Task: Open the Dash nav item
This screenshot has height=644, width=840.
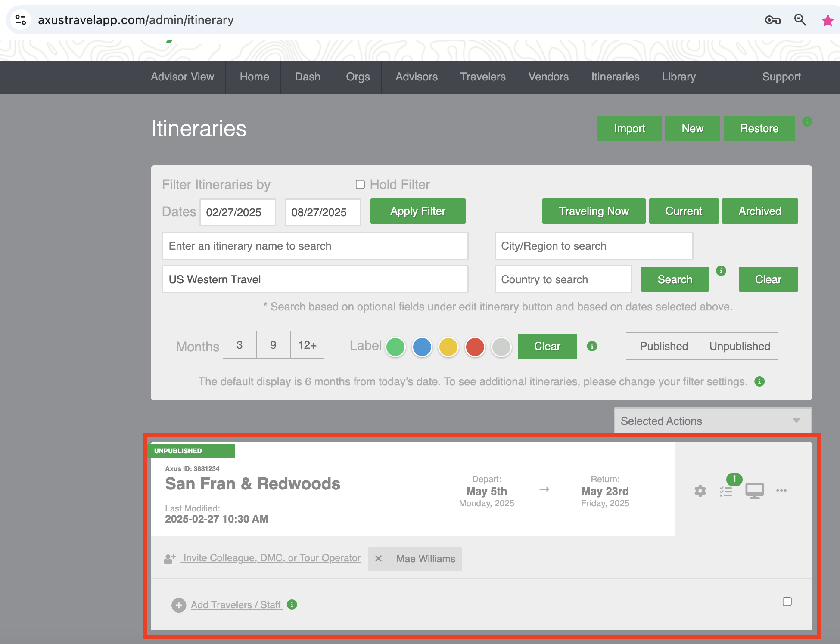Action: [x=308, y=77]
